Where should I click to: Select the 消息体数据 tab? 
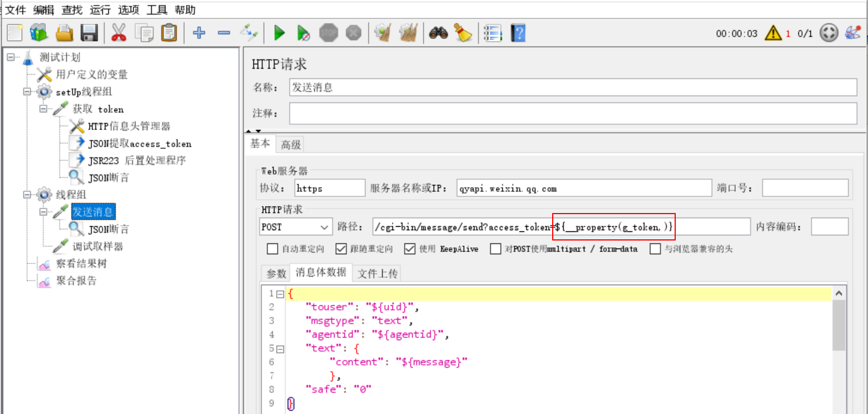pyautogui.click(x=321, y=272)
